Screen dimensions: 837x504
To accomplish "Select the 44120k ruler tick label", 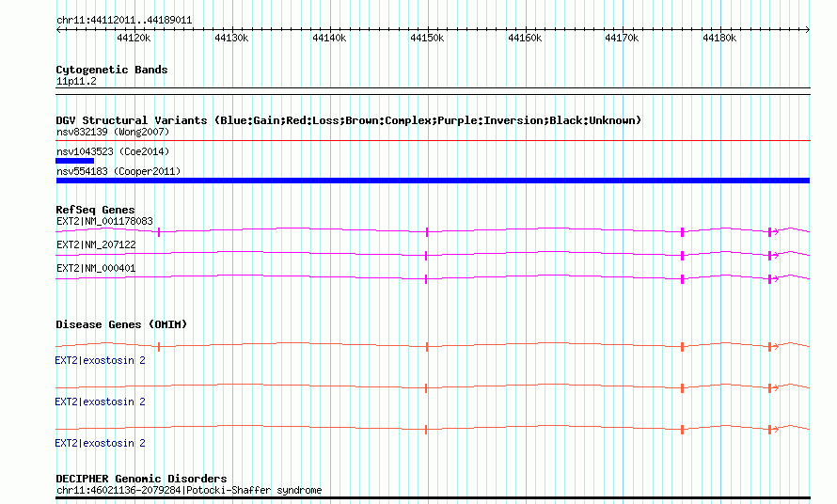I will pos(134,38).
